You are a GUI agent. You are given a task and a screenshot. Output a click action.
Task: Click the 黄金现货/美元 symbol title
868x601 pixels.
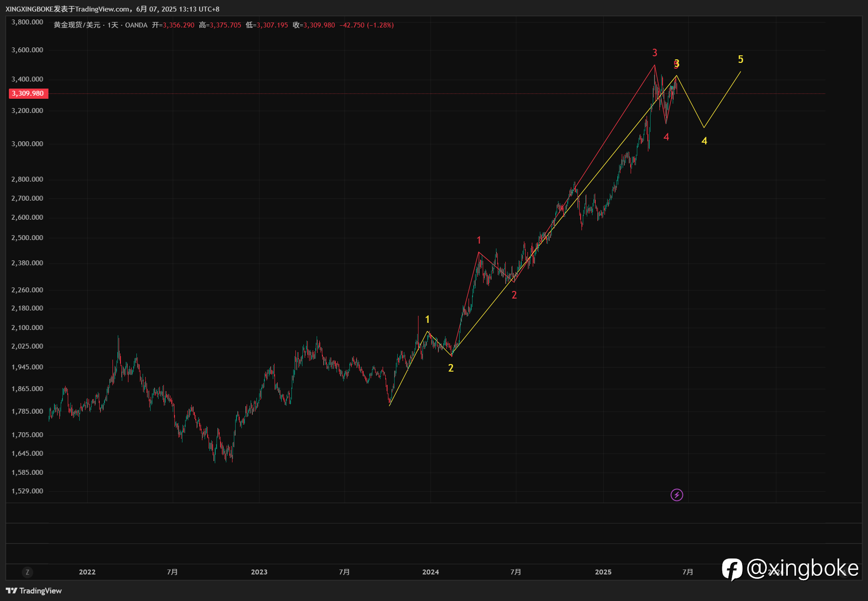(77, 25)
